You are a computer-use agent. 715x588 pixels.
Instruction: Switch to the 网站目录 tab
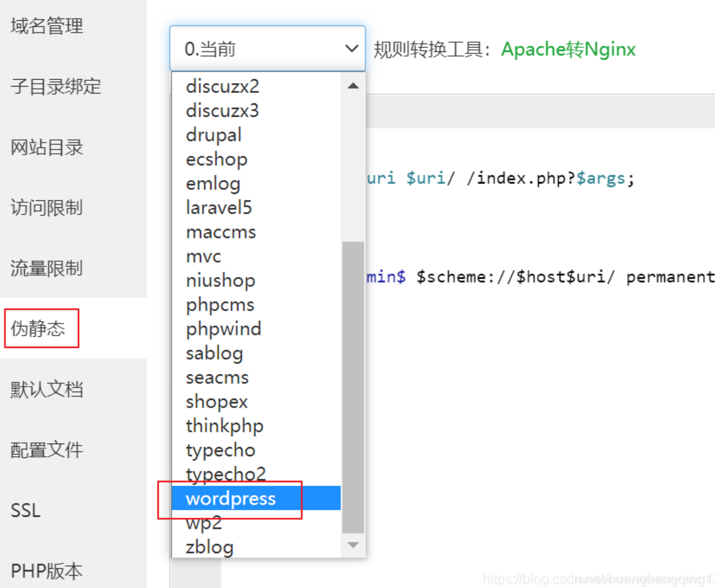click(47, 147)
